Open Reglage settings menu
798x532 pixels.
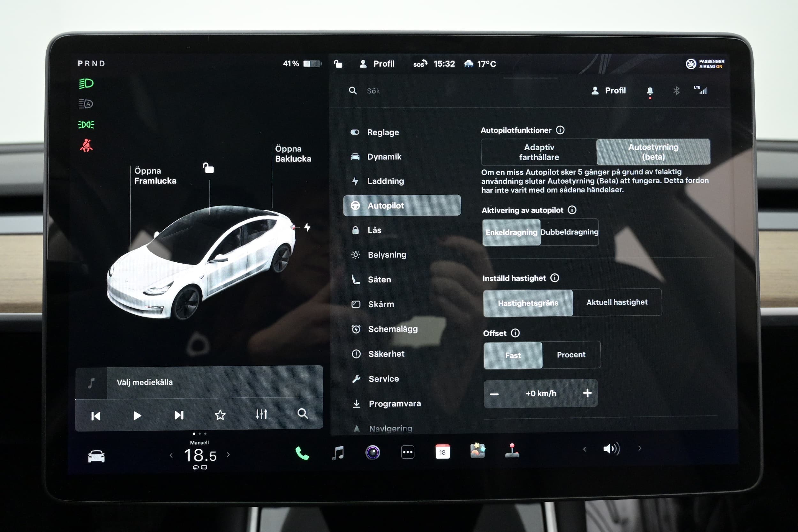[x=402, y=132]
